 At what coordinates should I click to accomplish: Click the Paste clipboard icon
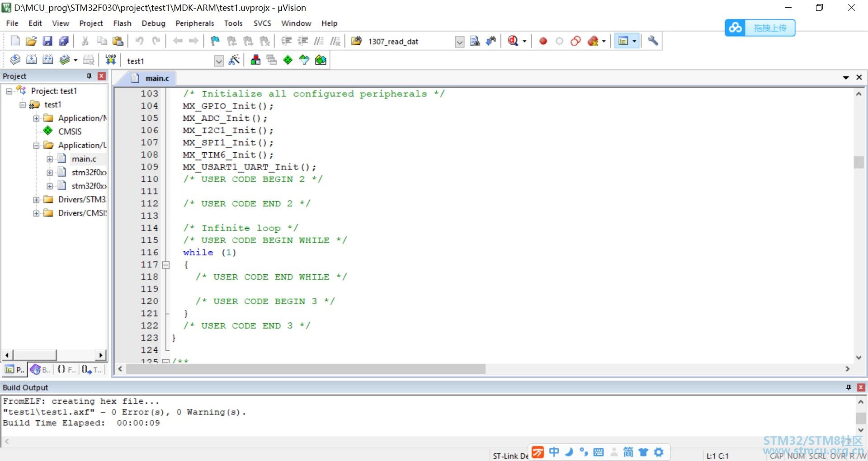click(x=118, y=41)
